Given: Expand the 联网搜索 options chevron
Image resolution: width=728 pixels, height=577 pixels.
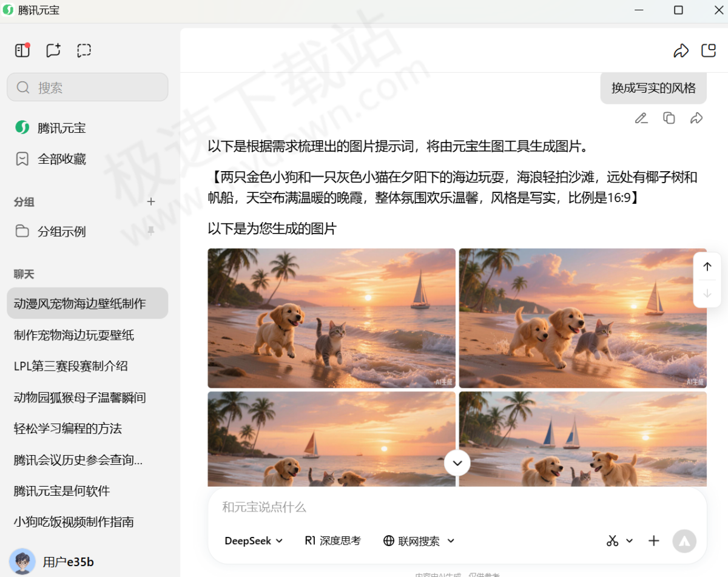Looking at the screenshot, I should (450, 541).
